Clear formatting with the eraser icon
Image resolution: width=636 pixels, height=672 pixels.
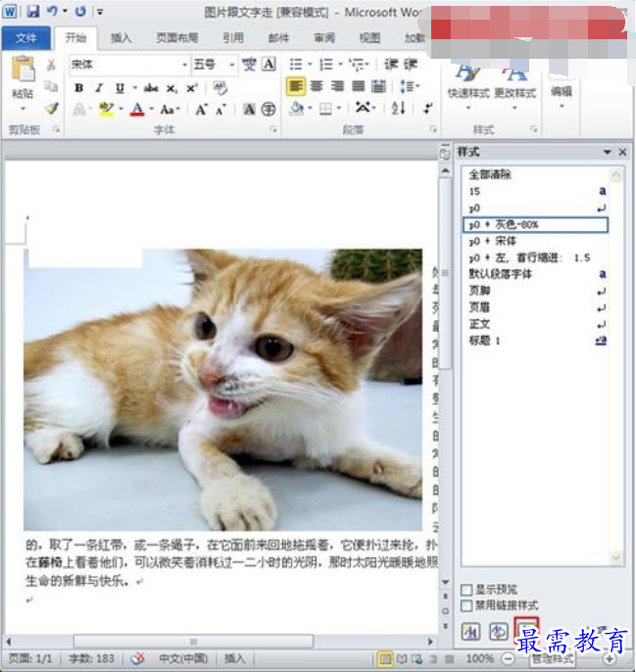tap(220, 88)
